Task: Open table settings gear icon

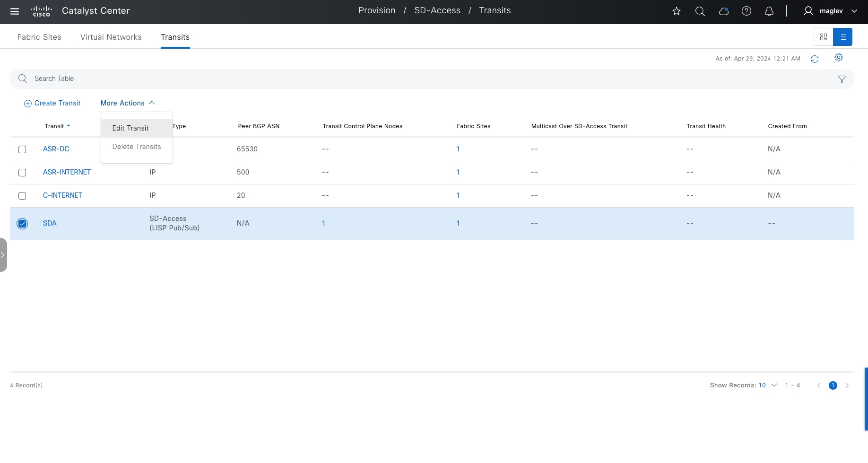Action: coord(839,57)
